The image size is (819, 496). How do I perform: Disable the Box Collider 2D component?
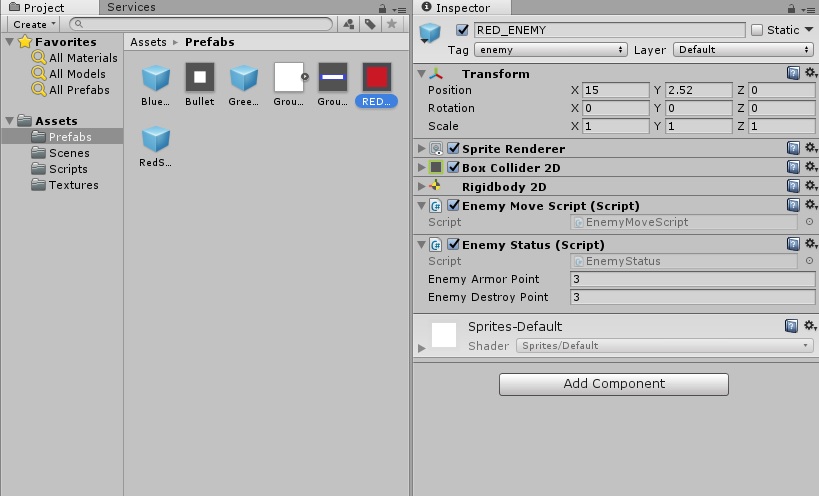point(453,167)
